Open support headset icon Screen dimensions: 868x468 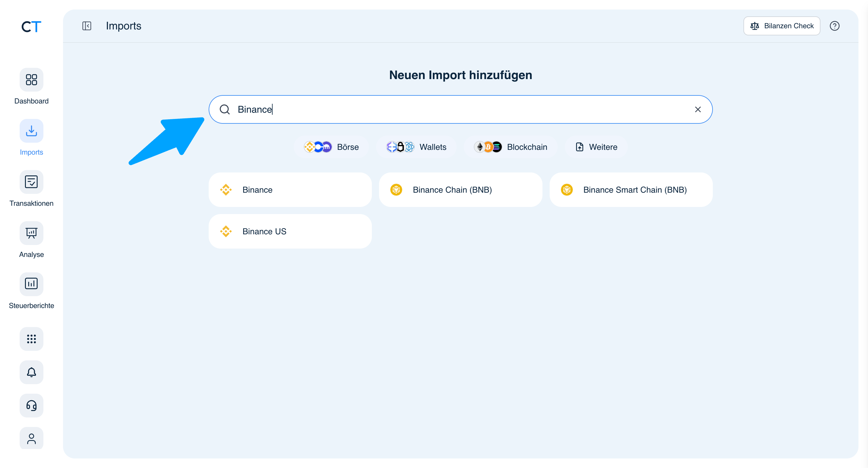[31, 406]
